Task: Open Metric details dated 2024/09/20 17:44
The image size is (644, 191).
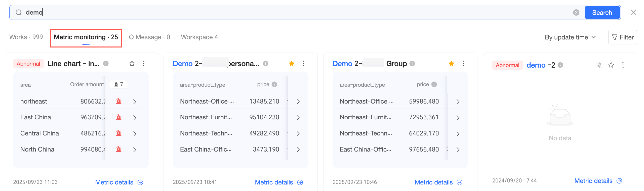Action: tap(598, 181)
